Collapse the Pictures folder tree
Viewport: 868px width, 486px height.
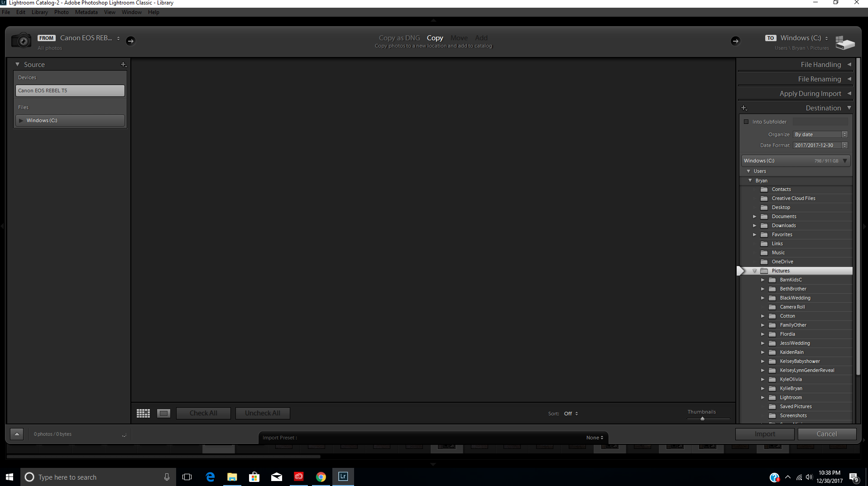(x=754, y=271)
